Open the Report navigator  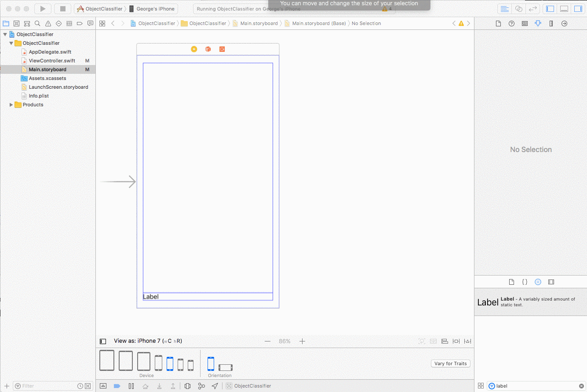tap(90, 23)
